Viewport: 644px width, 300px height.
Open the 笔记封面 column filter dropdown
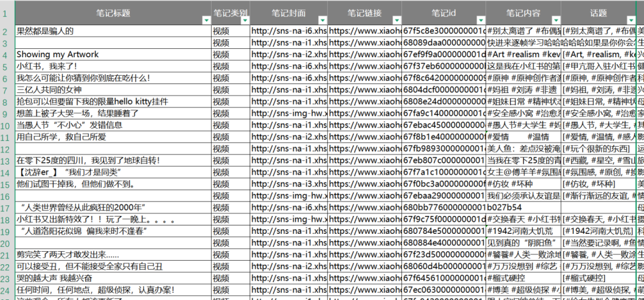coord(323,20)
